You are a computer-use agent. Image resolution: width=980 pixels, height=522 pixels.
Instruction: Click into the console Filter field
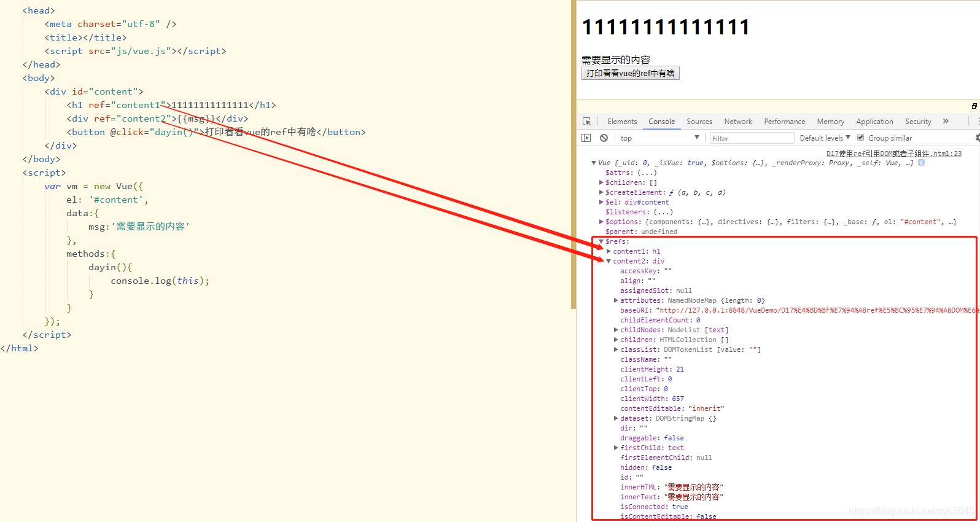coord(752,138)
